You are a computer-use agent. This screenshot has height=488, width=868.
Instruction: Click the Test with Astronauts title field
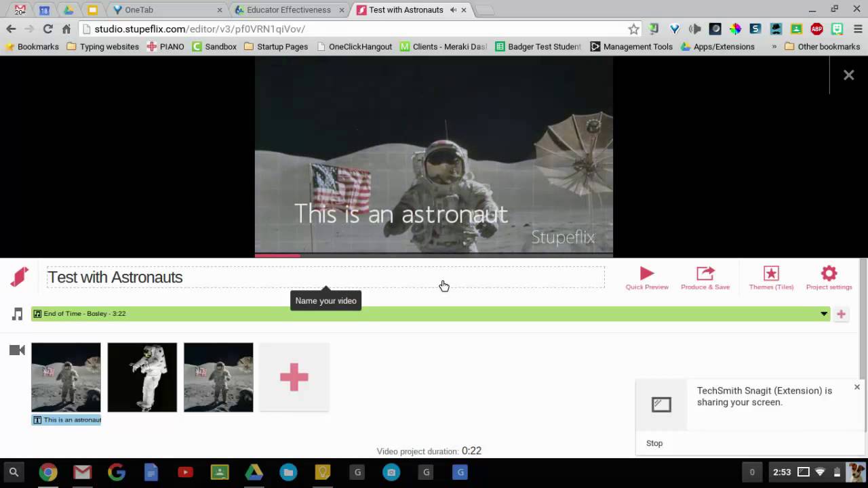pyautogui.click(x=325, y=277)
